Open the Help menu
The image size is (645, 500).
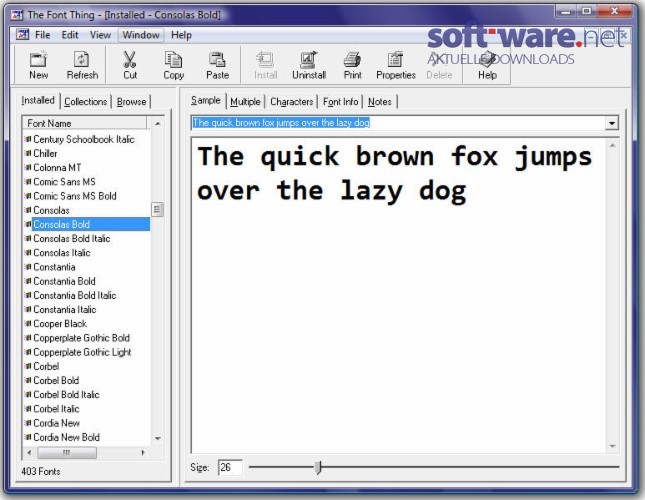(x=181, y=35)
